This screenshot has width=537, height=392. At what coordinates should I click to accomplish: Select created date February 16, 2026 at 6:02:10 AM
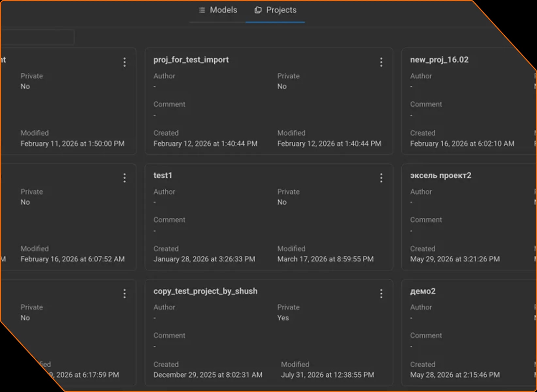(462, 144)
